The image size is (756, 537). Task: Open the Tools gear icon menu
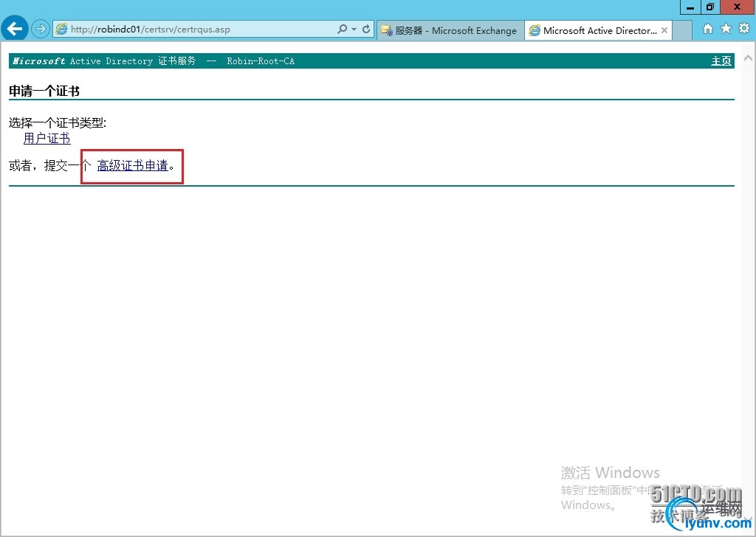pos(744,29)
